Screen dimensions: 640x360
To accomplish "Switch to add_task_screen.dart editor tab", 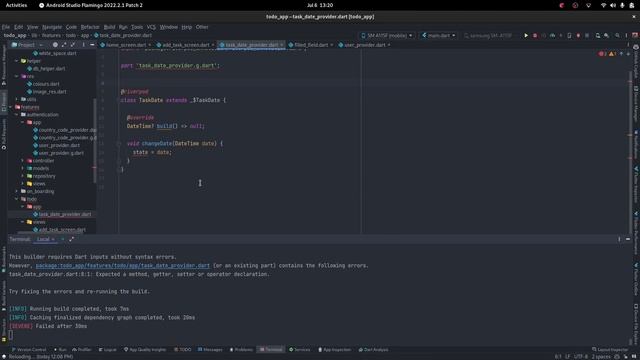I will (185, 45).
